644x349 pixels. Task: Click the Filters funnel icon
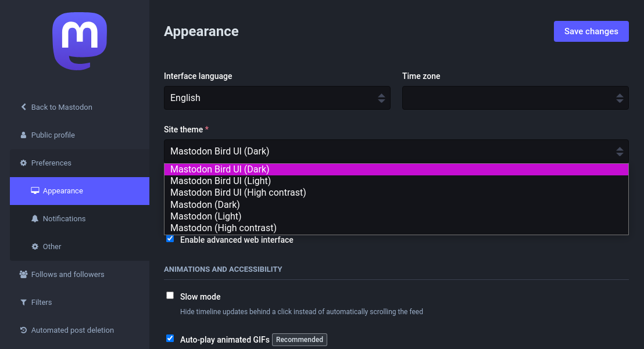click(x=24, y=302)
